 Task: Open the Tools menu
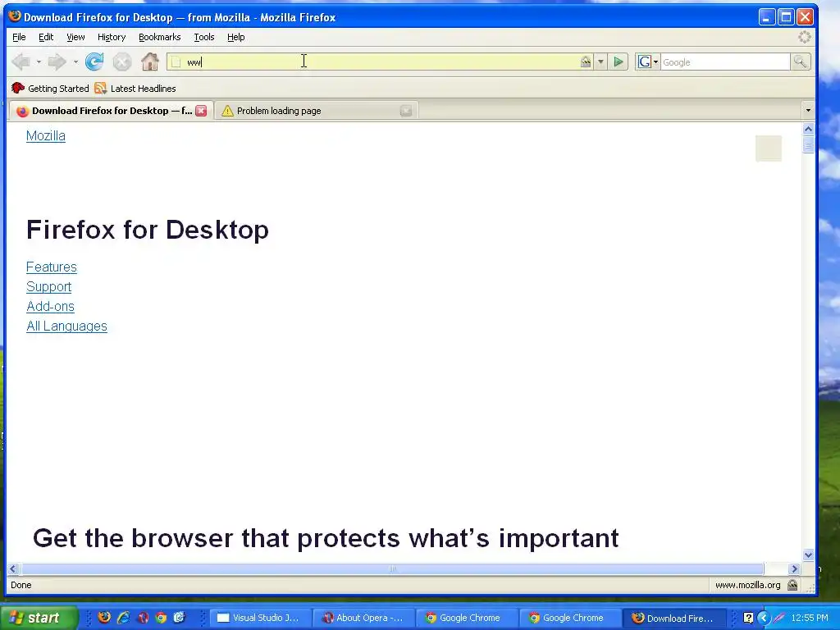[x=203, y=37]
